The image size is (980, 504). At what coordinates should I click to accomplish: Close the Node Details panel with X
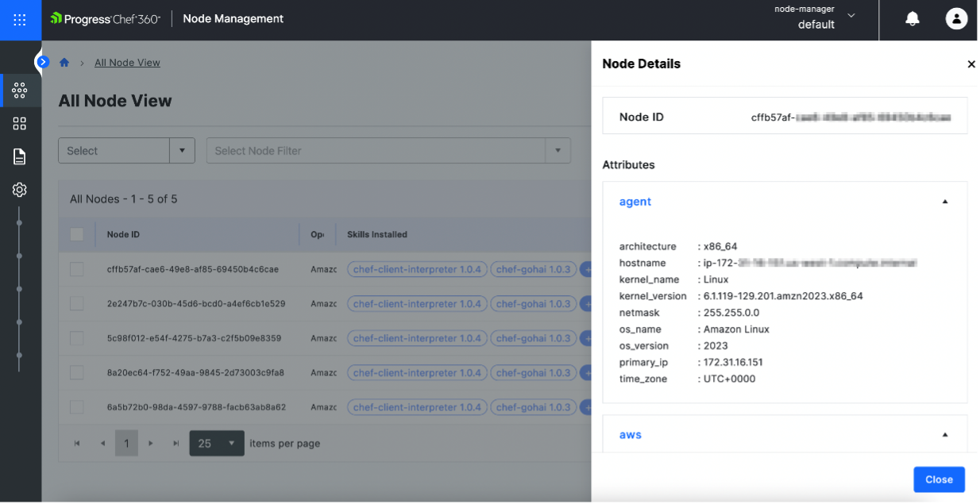(x=970, y=64)
